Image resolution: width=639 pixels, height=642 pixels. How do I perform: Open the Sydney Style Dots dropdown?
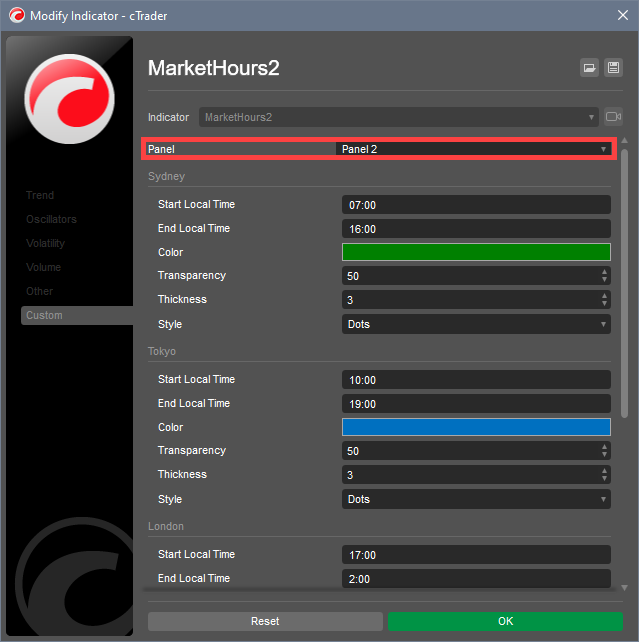(476, 324)
